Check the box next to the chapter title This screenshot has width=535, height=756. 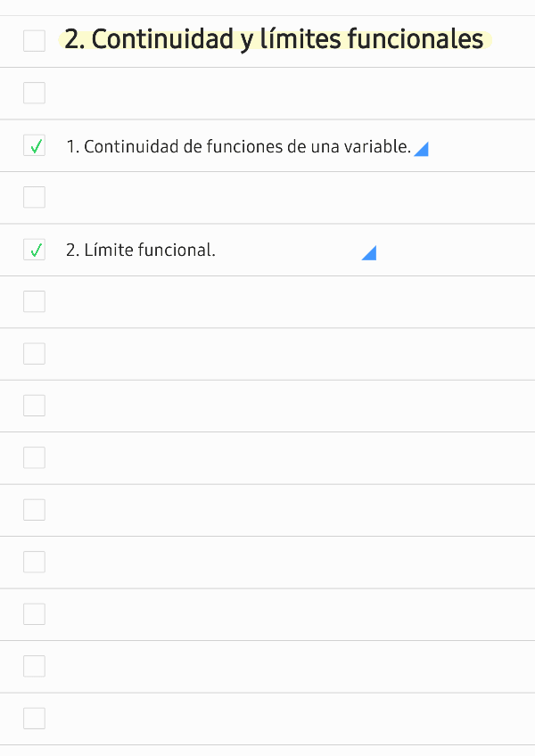(x=34, y=40)
